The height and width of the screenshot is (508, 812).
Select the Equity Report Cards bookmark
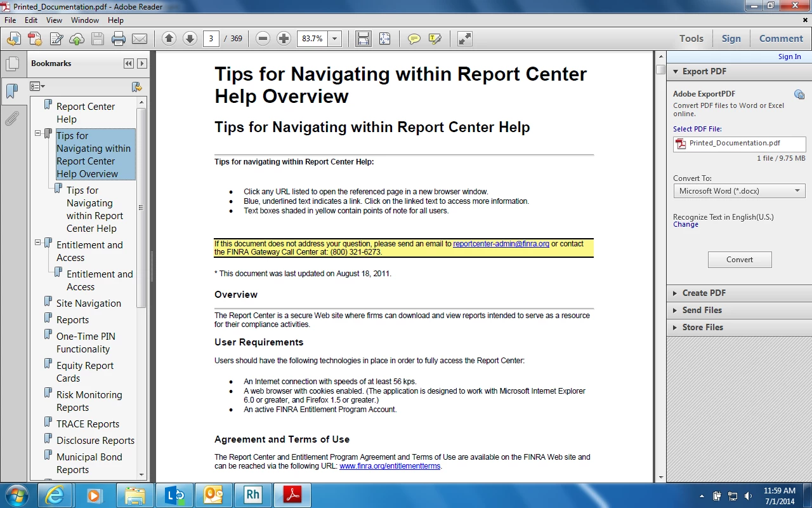(85, 372)
